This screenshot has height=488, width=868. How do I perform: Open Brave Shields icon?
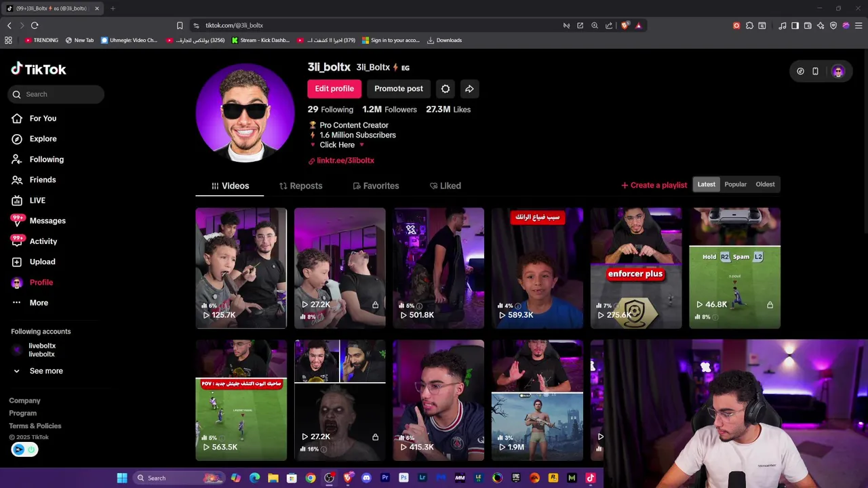625,25
